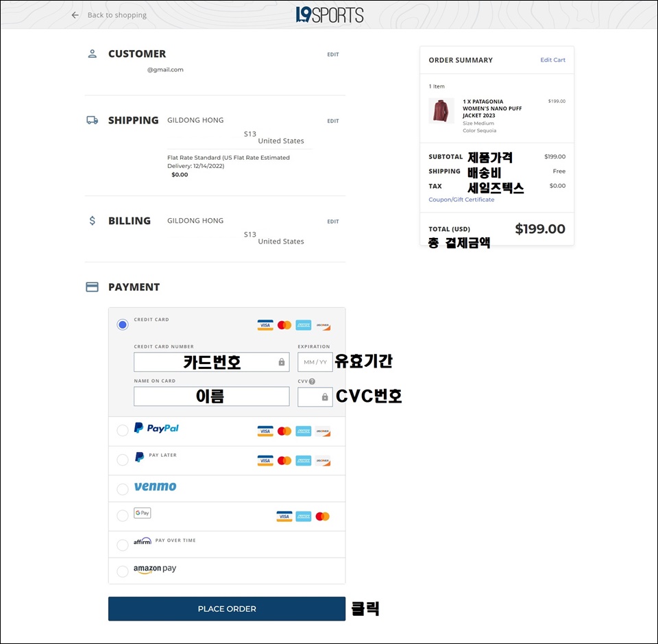Click the 1 Item count text

(x=437, y=86)
